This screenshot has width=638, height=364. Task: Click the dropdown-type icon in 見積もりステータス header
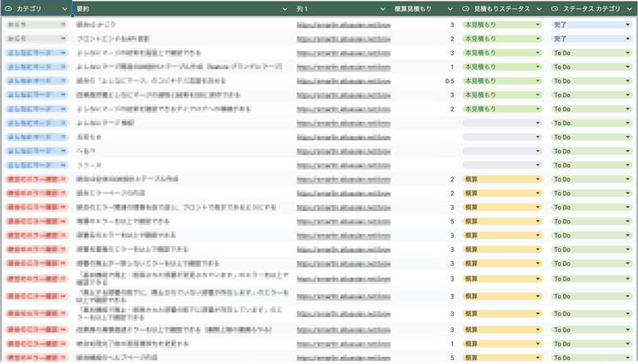coord(466,9)
